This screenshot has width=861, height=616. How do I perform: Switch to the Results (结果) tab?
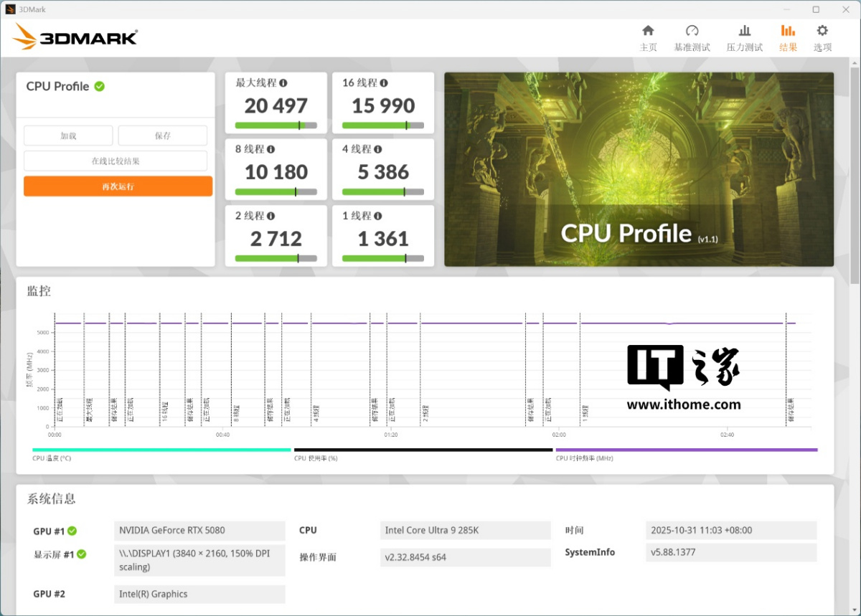click(788, 38)
